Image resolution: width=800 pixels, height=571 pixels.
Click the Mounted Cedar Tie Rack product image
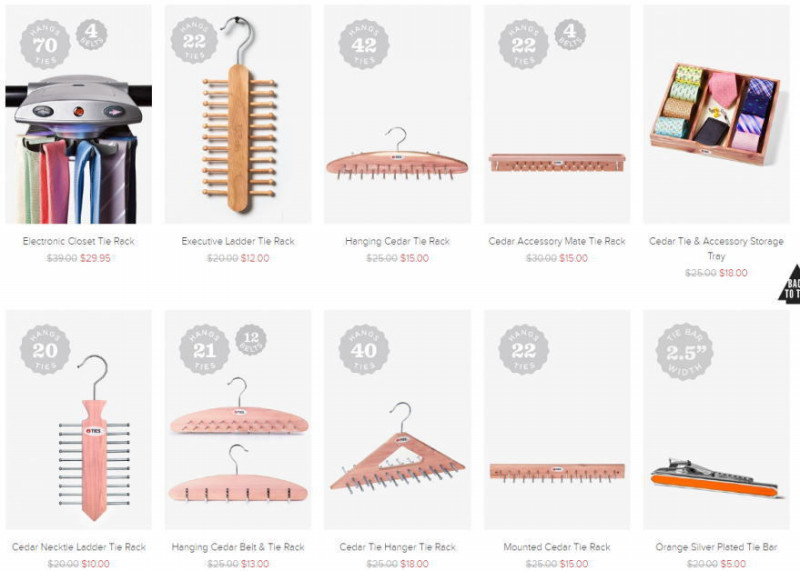tap(557, 419)
